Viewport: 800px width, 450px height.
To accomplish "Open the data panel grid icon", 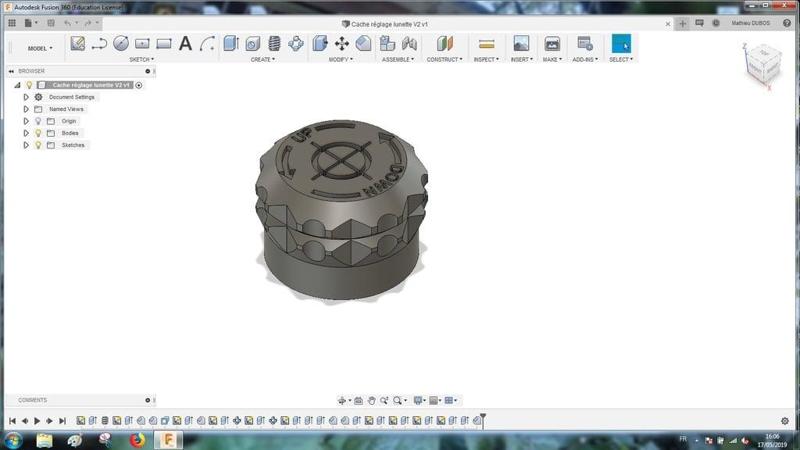I will [x=12, y=23].
